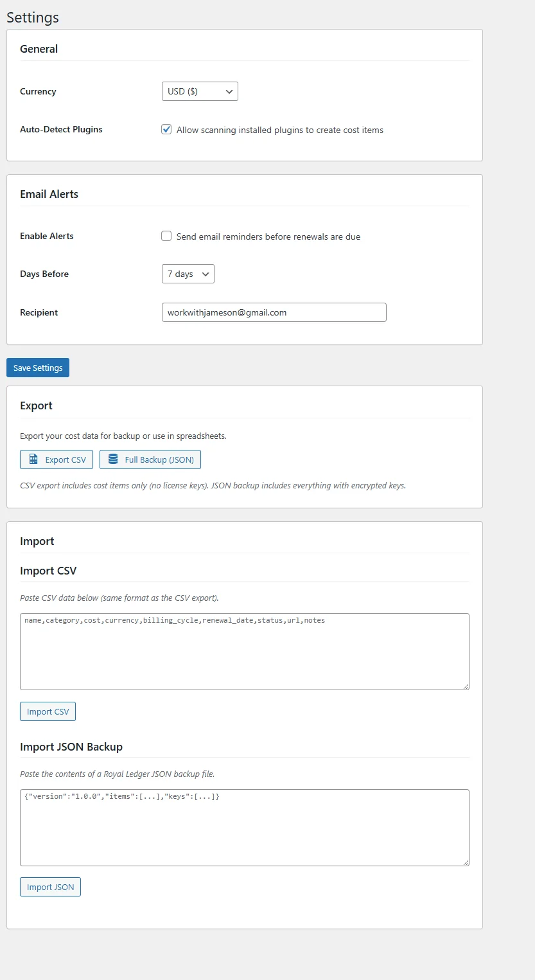
Task: Click inside the CSV import textarea
Action: pos(244,650)
